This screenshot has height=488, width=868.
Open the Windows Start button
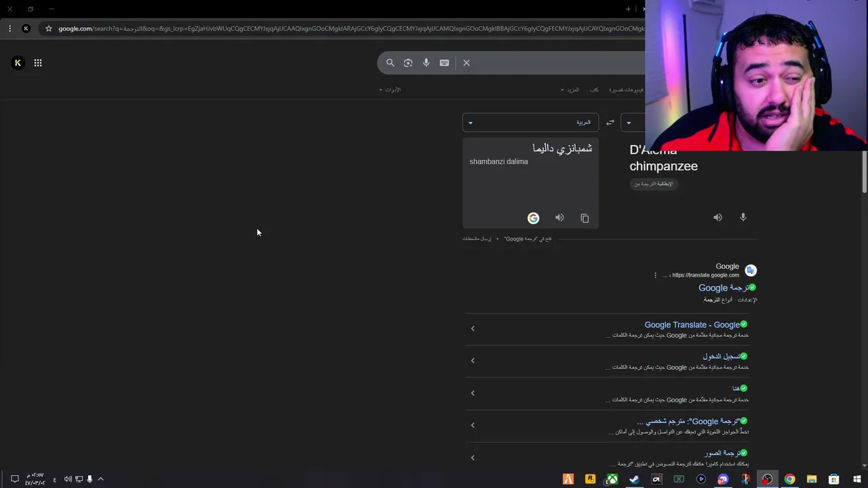pyautogui.click(x=857, y=479)
